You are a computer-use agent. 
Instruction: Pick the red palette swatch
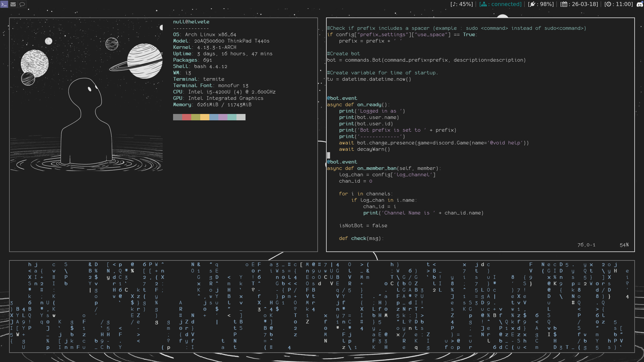coord(186,117)
